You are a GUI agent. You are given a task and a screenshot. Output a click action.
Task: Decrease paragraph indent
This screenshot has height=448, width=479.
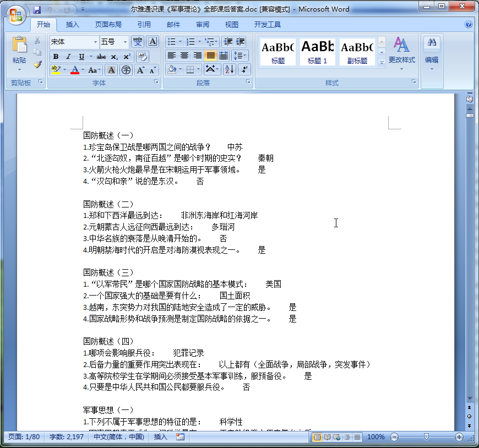tap(228, 41)
